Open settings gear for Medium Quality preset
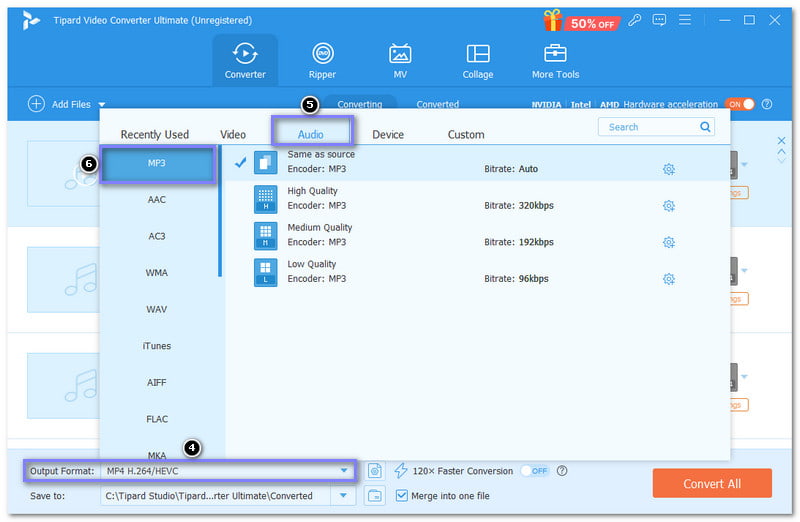 click(668, 242)
